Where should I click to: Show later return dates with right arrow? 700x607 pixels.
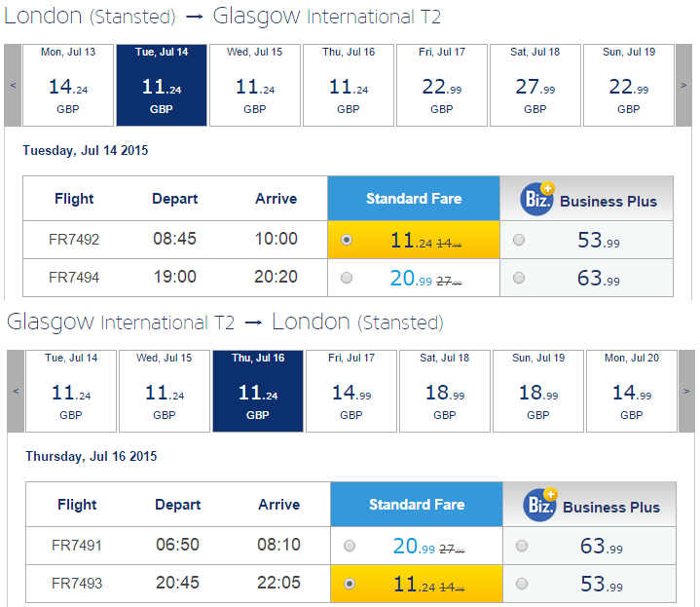(686, 391)
